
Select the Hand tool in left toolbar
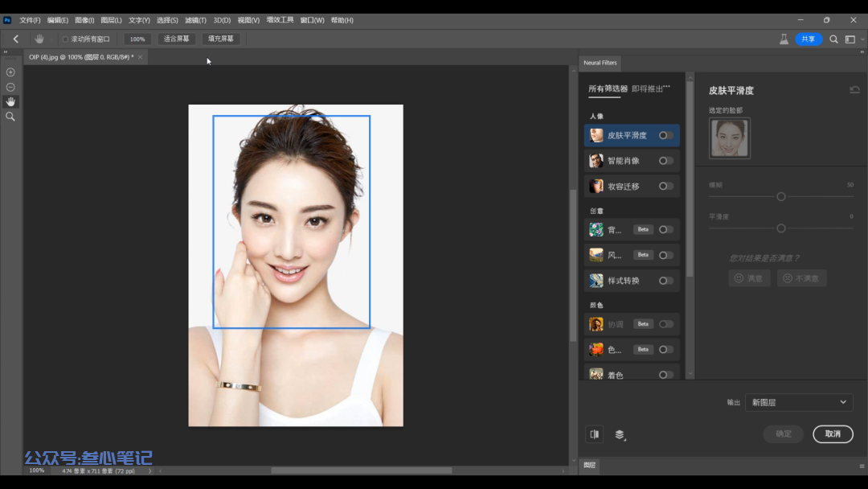point(10,101)
